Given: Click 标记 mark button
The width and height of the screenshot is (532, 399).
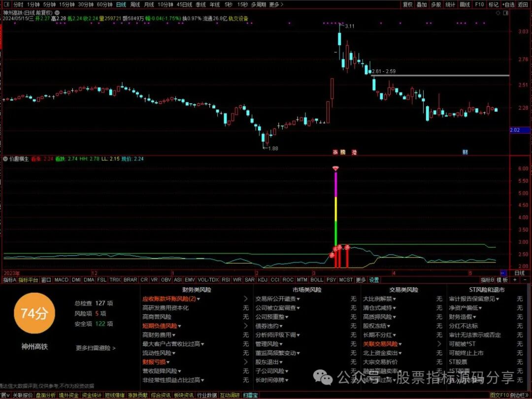Looking at the screenshot, I should click(x=493, y=4).
